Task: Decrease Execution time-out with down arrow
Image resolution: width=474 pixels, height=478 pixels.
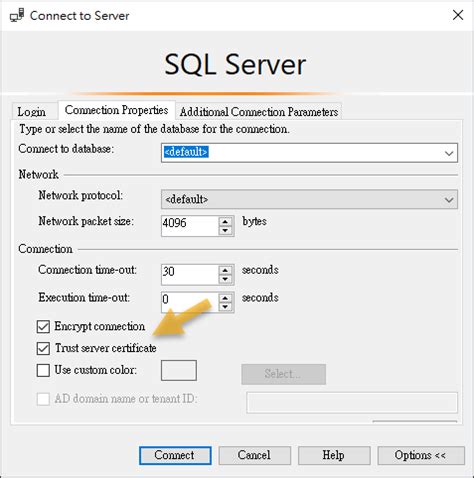Action: 226,307
